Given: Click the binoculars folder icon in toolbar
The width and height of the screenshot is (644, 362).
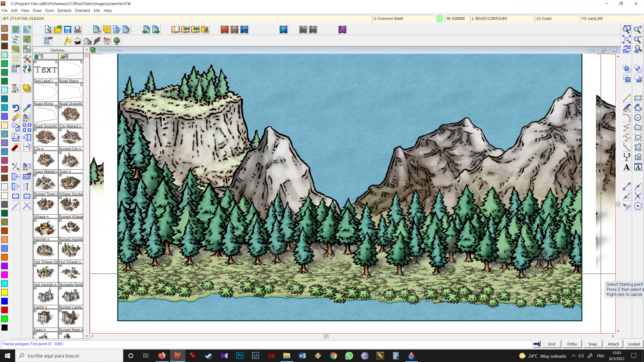Looking at the screenshot, I should click(205, 29).
